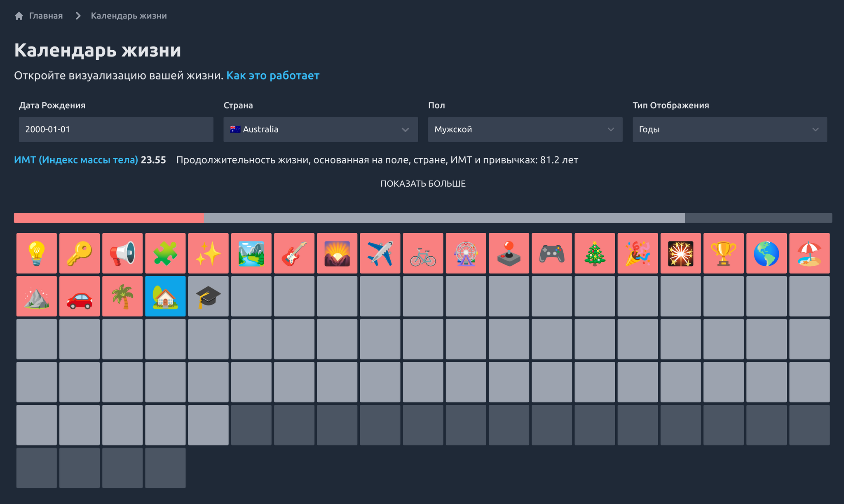Screen dimensions: 844x504
Task: Click the megaphone year tile
Action: (122, 253)
